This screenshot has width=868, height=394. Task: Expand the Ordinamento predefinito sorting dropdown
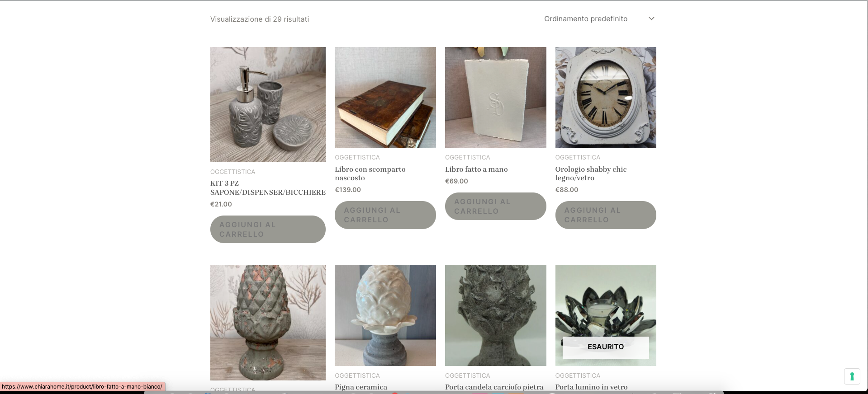click(599, 19)
